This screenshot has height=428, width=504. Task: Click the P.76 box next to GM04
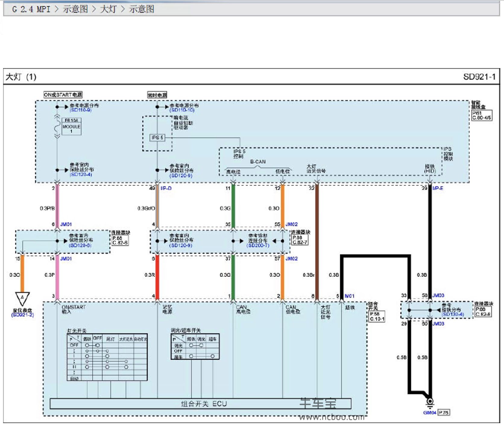[444, 412]
